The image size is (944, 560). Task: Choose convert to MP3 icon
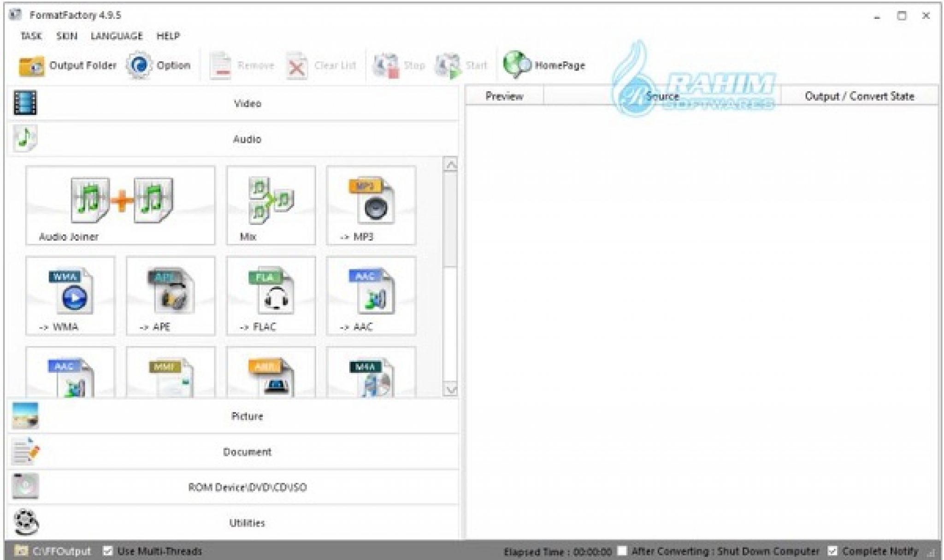point(371,205)
